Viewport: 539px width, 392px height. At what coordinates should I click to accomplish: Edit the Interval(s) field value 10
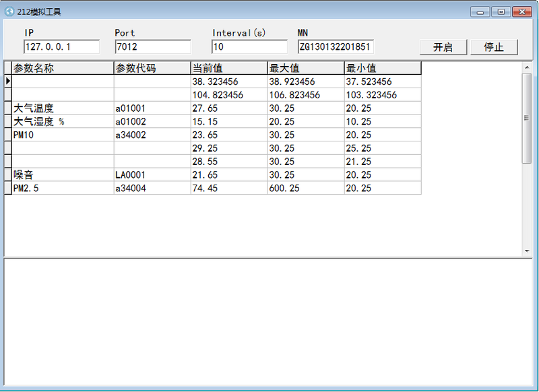pyautogui.click(x=249, y=46)
